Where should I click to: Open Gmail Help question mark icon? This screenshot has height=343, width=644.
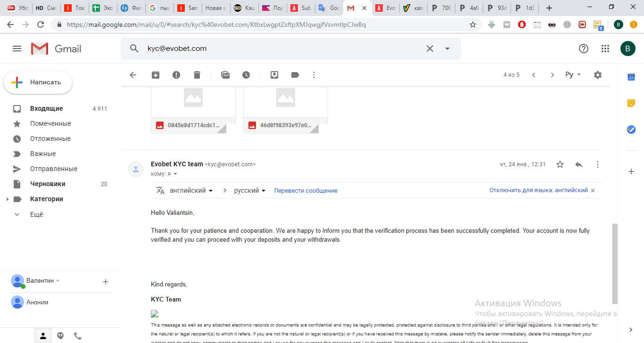pos(584,49)
